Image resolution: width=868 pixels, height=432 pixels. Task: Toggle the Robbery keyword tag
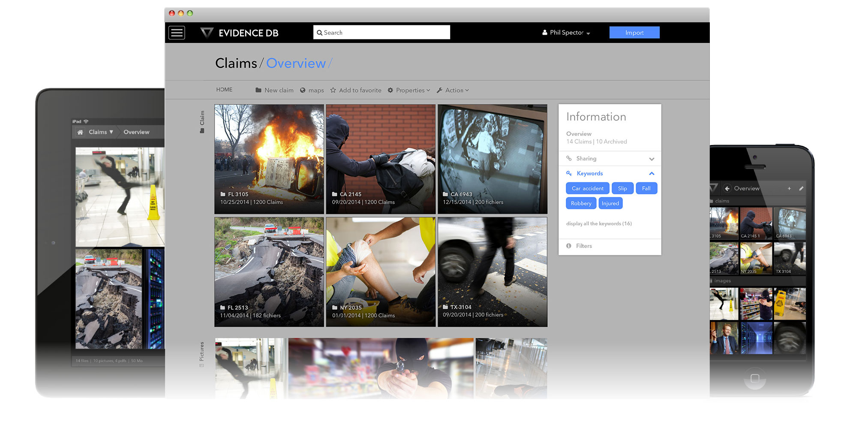click(x=581, y=203)
